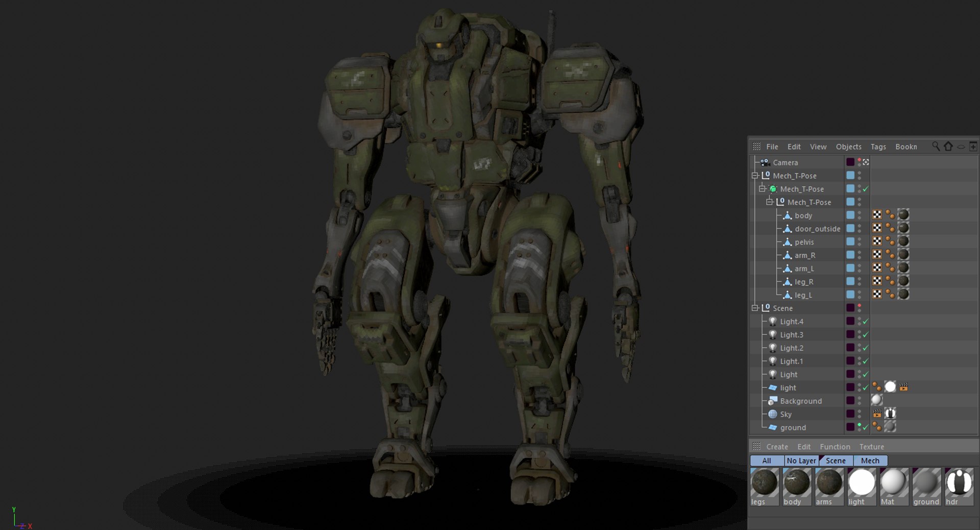The height and width of the screenshot is (530, 980).
Task: Click the UVW checkerboard tag on arm_R row
Action: [877, 255]
